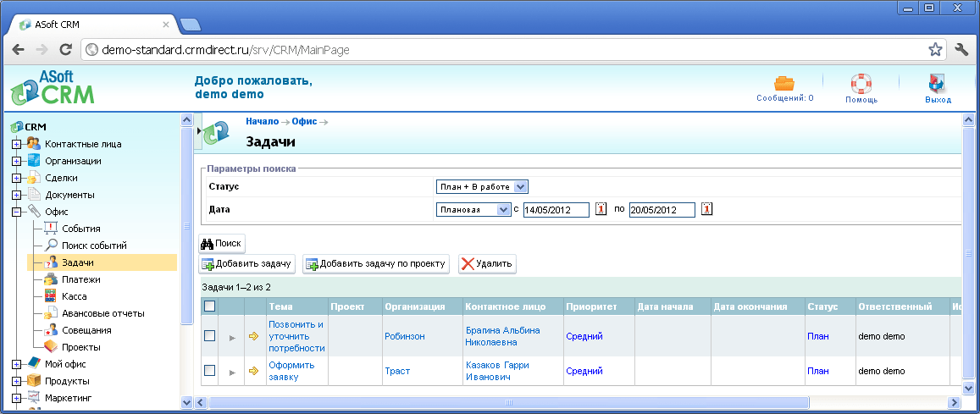Click the start date field 14/05/2012
This screenshot has height=414, width=980.
[x=556, y=210]
